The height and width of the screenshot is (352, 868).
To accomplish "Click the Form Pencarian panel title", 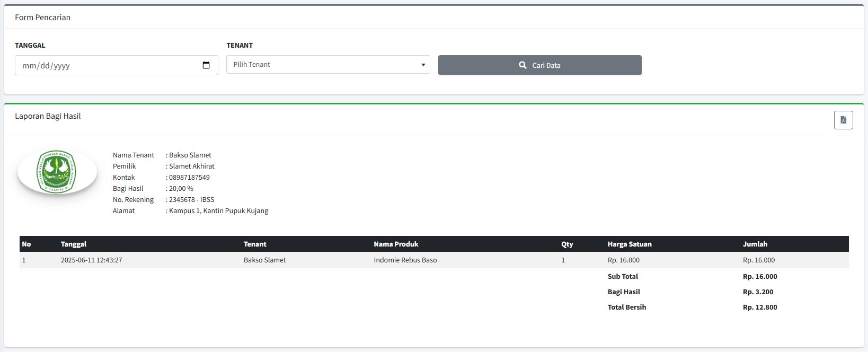I will pyautogui.click(x=42, y=17).
